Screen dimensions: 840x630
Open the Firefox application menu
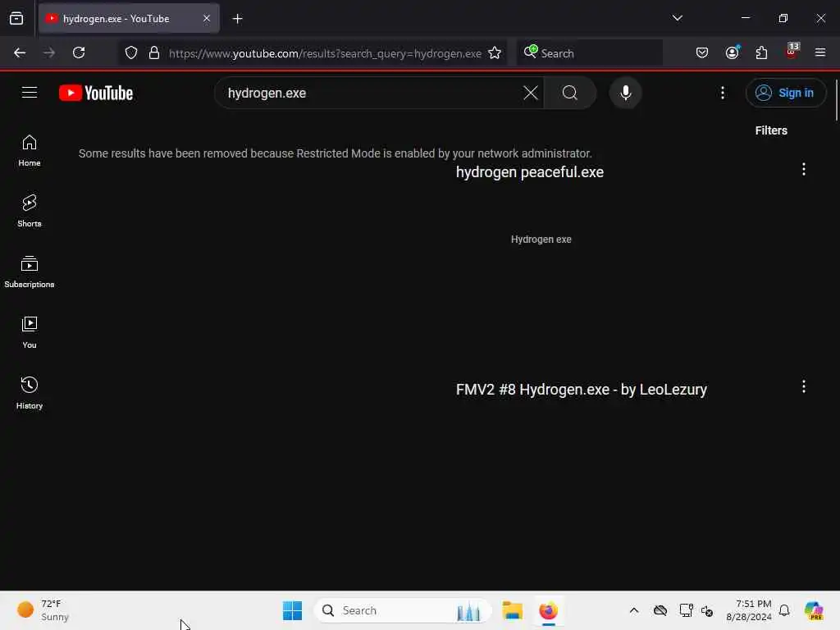[820, 52]
